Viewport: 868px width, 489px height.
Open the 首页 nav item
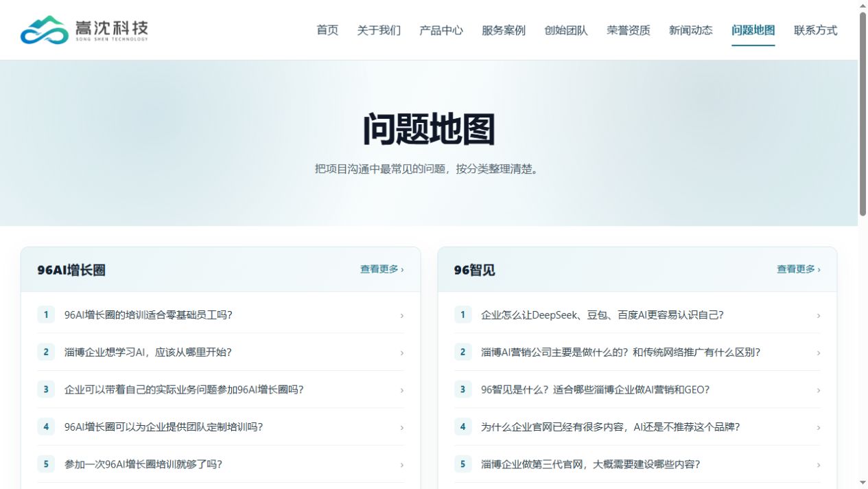point(327,30)
